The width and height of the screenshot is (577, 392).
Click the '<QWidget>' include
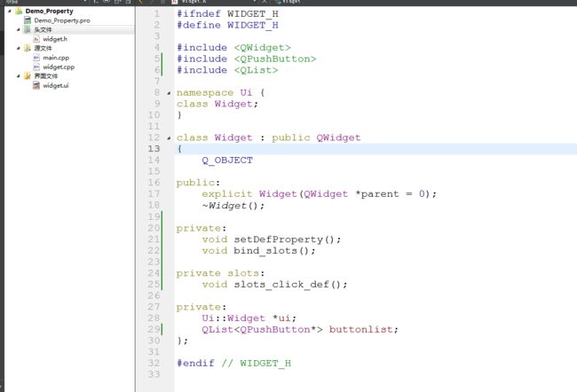coord(263,48)
